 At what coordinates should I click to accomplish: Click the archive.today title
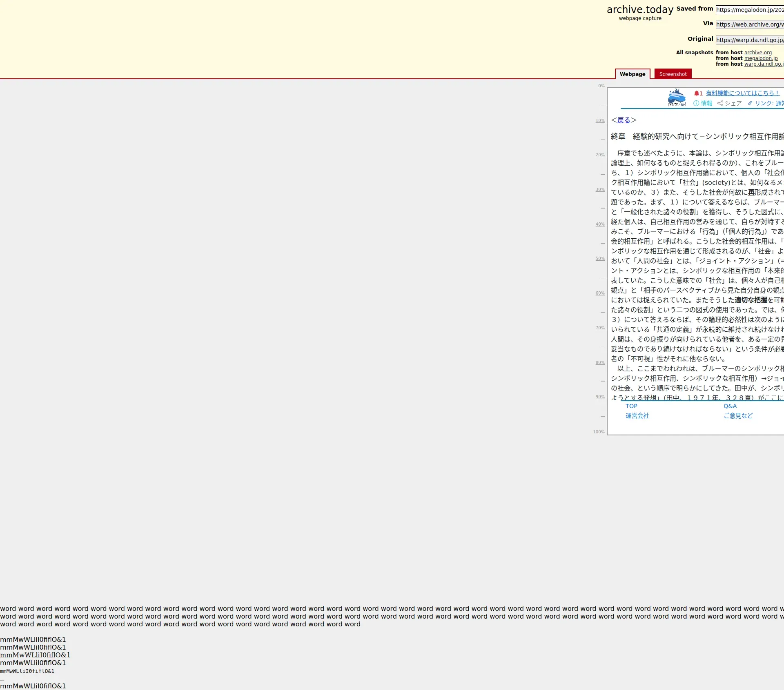(640, 10)
